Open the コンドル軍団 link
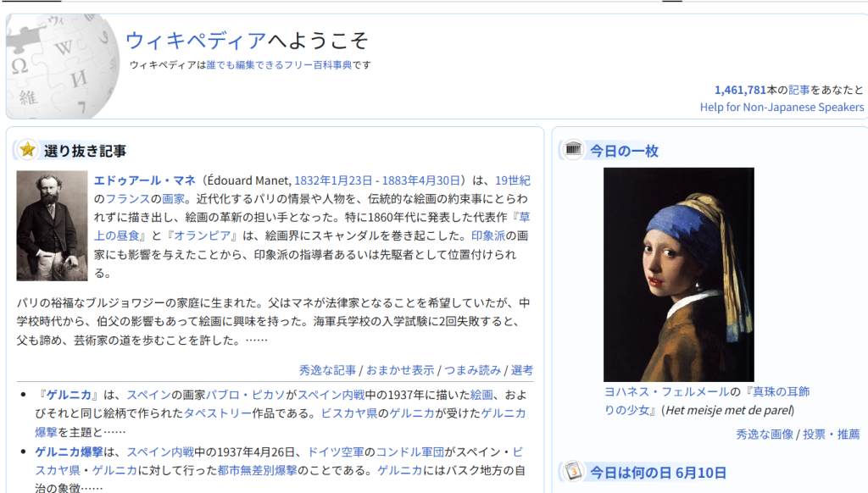Image resolution: width=868 pixels, height=493 pixels. coord(410,452)
